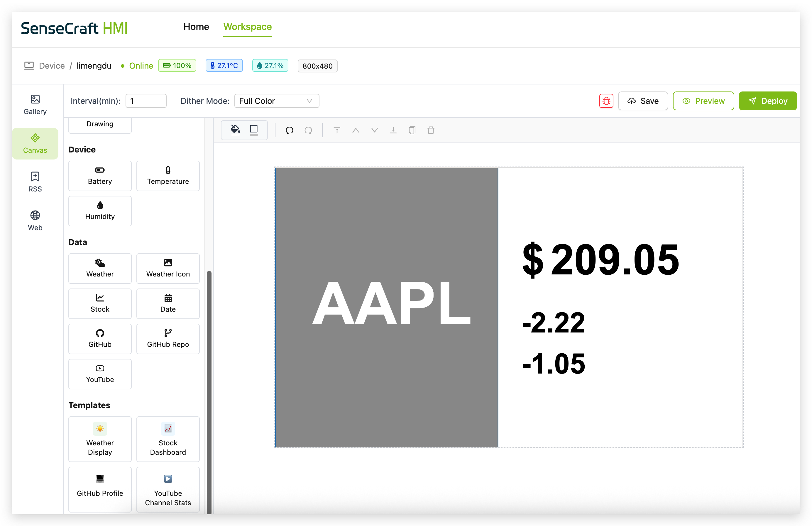Click the limengdu device name

pos(94,65)
